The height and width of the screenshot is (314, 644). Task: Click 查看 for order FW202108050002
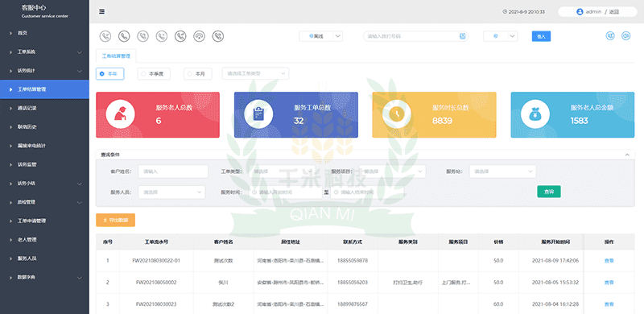point(609,283)
